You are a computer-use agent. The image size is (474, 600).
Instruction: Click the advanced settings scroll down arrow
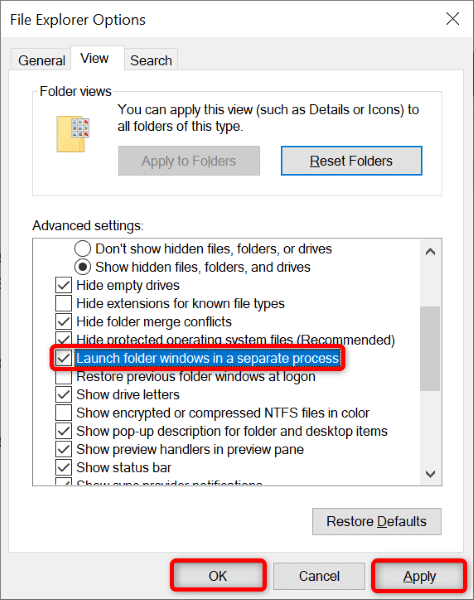430,474
